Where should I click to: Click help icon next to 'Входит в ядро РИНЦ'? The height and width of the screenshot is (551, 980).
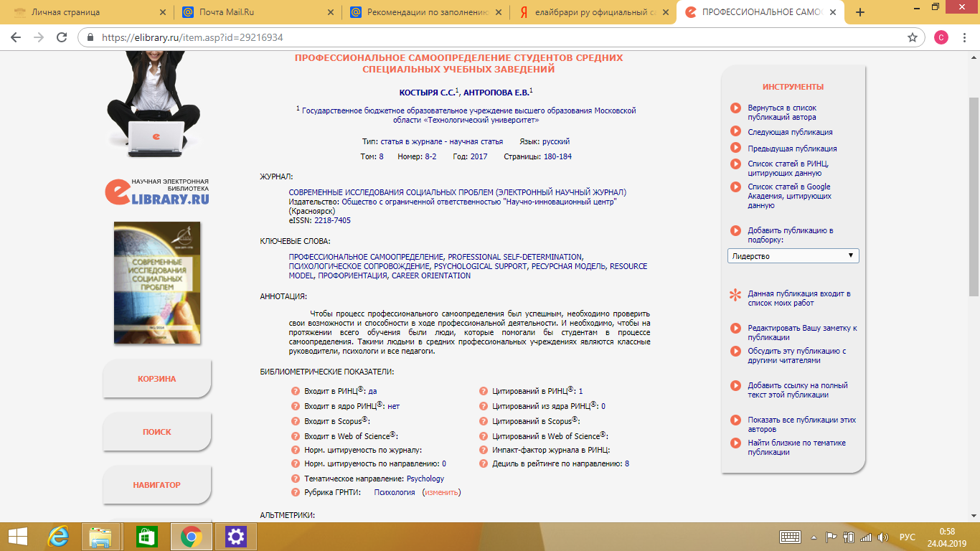pos(295,406)
